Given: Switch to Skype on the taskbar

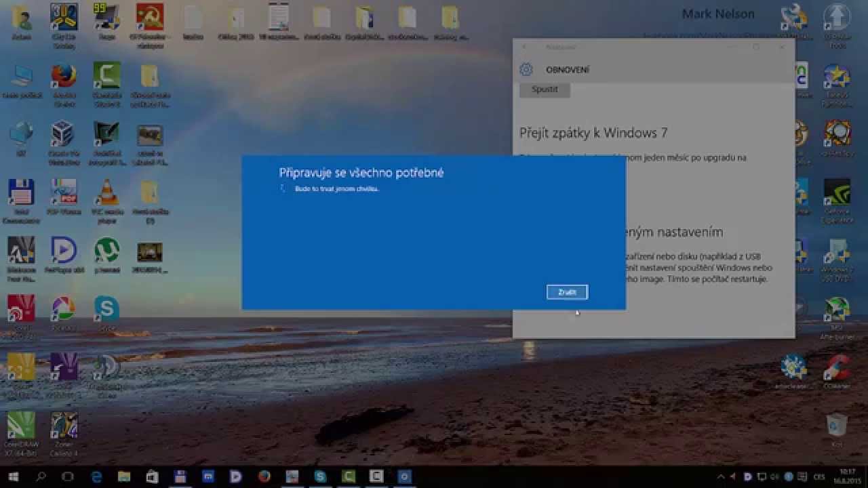Looking at the screenshot, I should coord(320,476).
